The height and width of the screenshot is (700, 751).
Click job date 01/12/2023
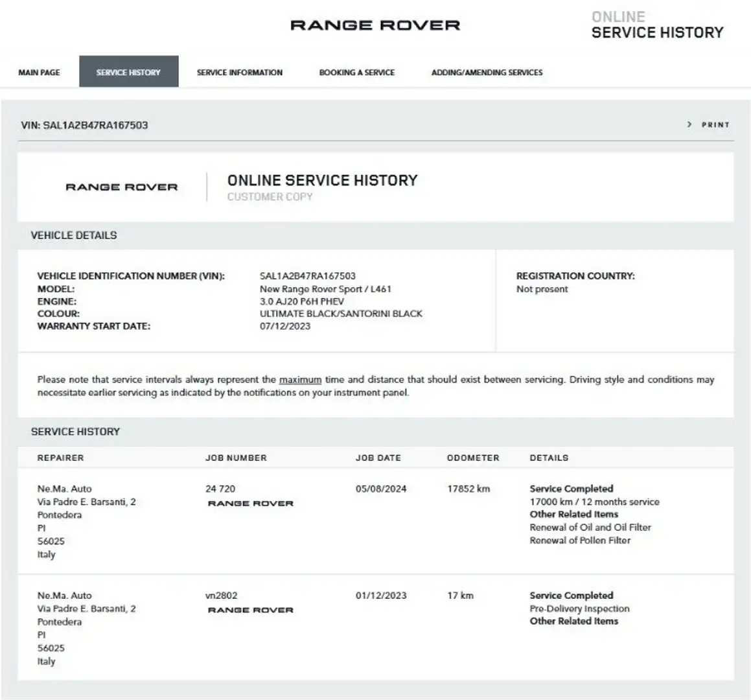(381, 596)
